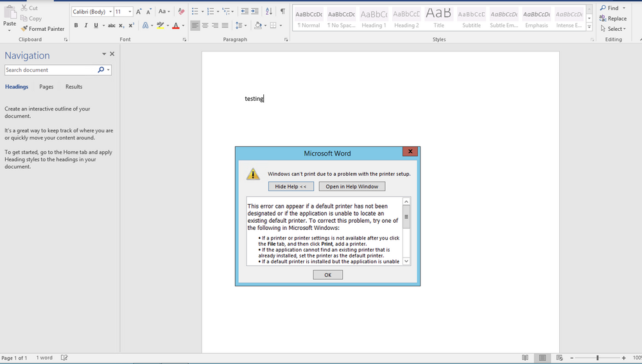The height and width of the screenshot is (364, 642).
Task: Increase paragraph indent
Action: coord(255,12)
